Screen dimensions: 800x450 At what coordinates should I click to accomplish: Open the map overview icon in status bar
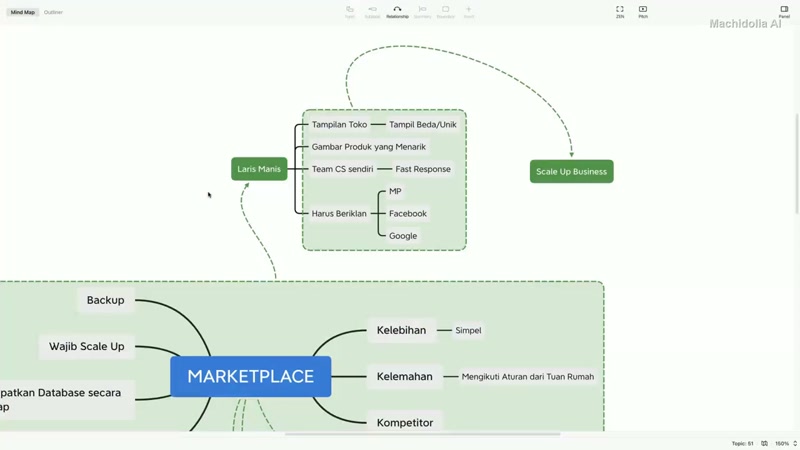(764, 443)
